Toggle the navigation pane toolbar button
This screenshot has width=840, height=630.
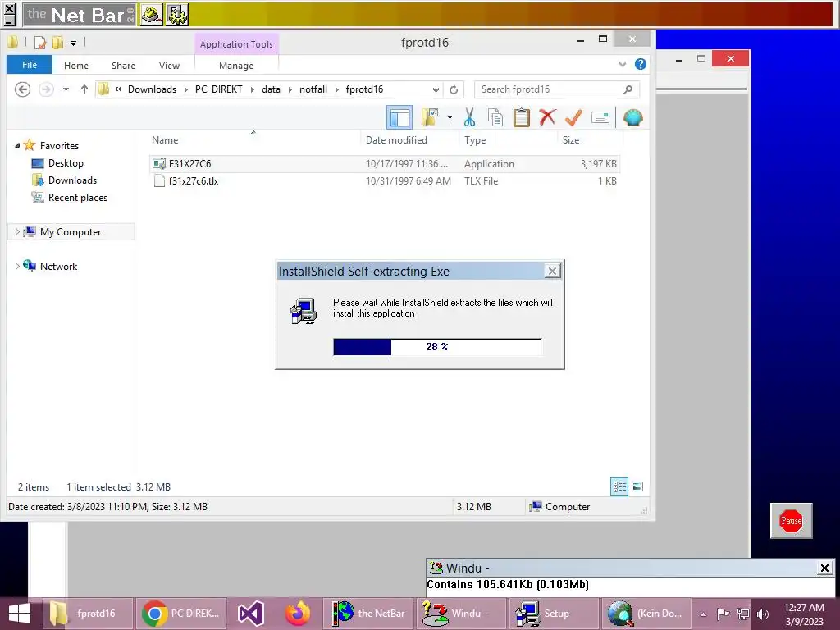pos(399,117)
